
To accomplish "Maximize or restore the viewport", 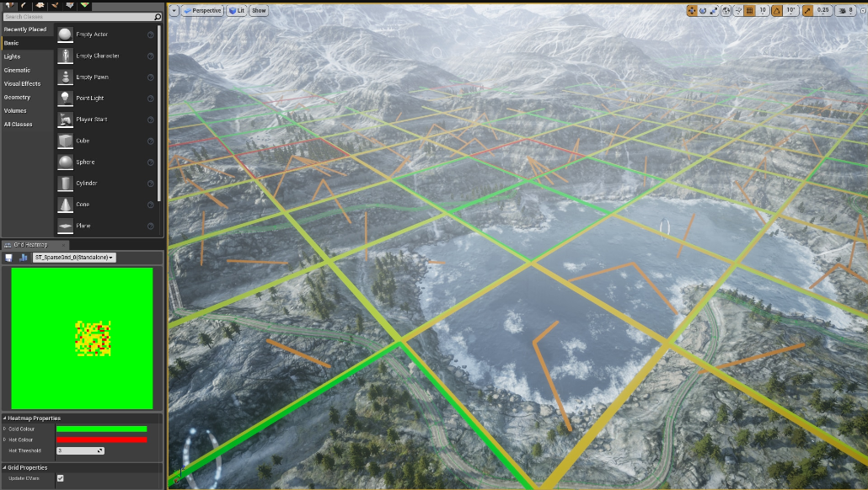I will click(x=863, y=10).
